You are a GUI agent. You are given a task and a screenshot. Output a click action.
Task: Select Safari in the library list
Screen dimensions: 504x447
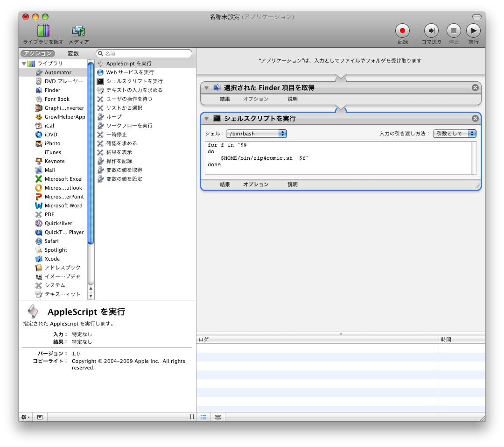pyautogui.click(x=53, y=241)
